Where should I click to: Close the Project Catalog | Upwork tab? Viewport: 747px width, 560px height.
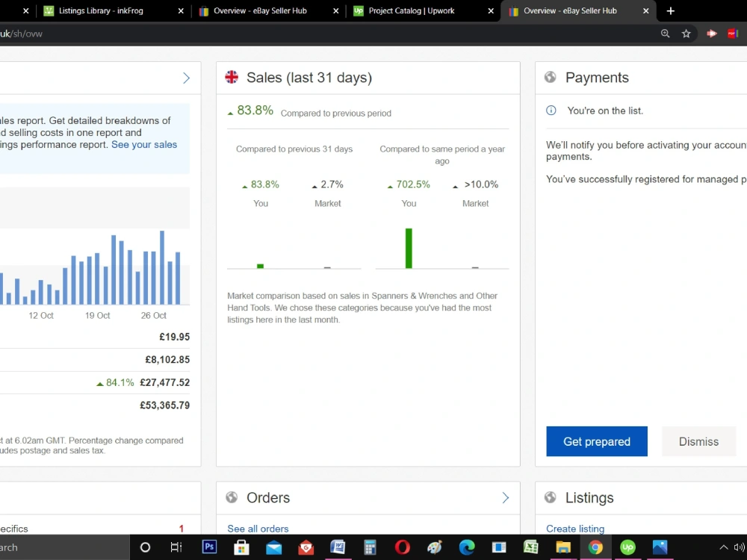(491, 10)
